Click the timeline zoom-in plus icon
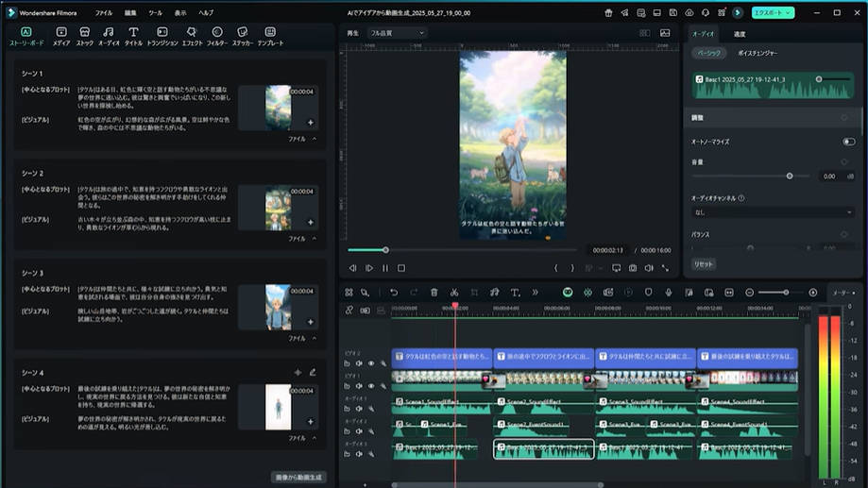 tap(812, 292)
